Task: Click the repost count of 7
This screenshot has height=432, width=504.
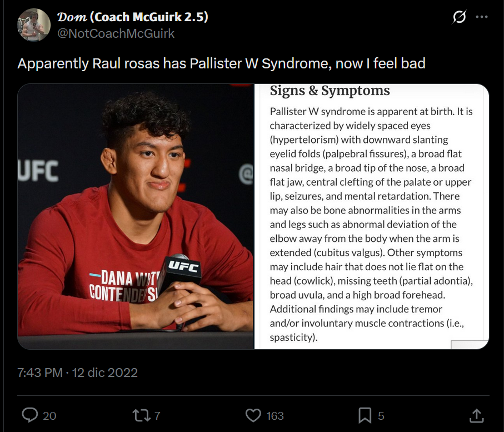Action: [x=157, y=415]
